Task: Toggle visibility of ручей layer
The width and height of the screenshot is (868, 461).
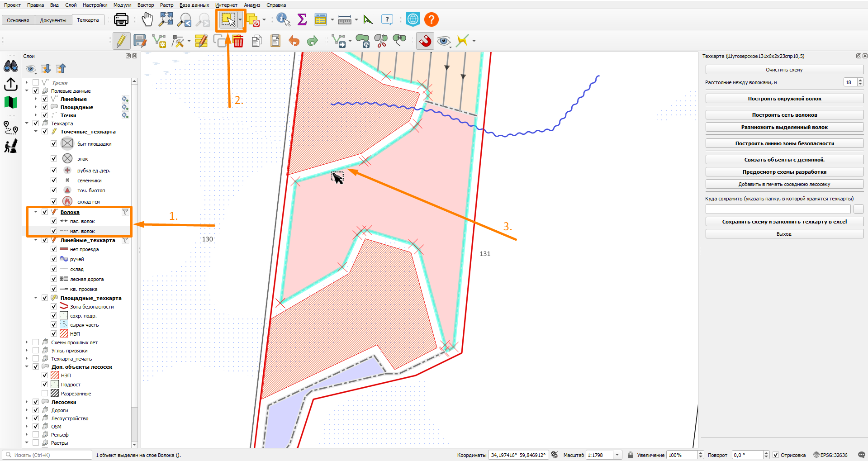Action: pyautogui.click(x=54, y=259)
